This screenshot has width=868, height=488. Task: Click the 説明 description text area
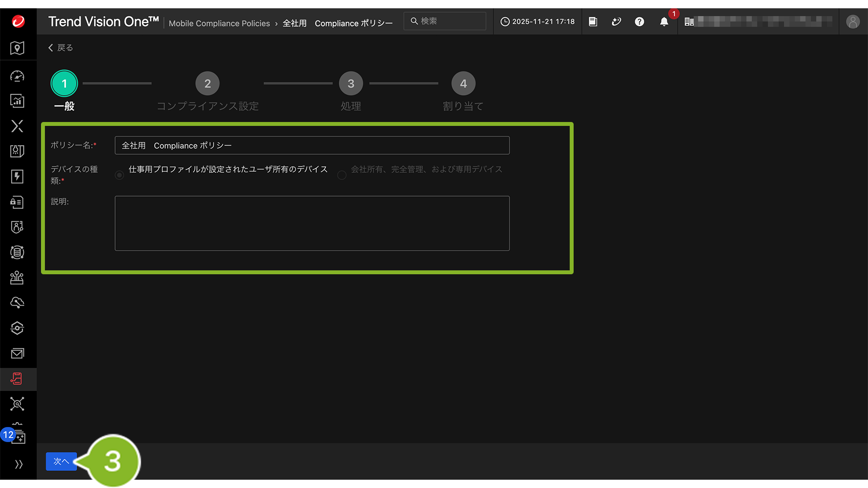click(x=312, y=223)
